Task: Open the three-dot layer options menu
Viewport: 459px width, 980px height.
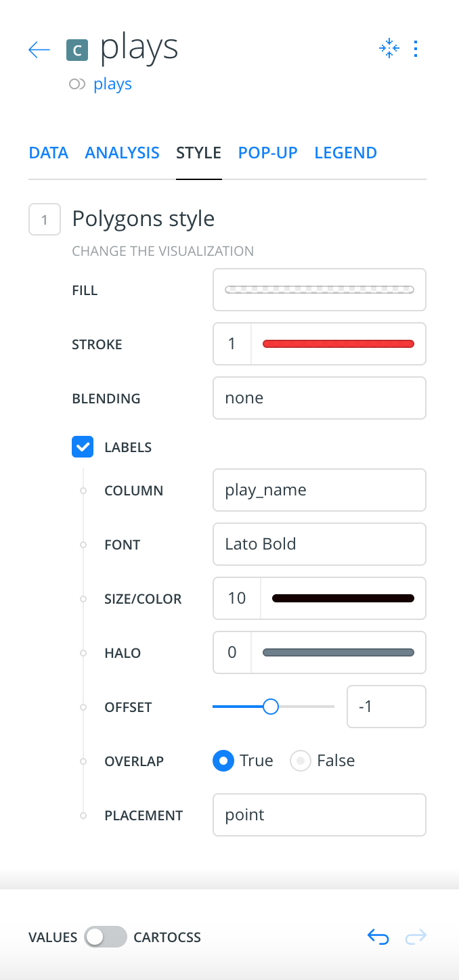Action: click(x=416, y=49)
